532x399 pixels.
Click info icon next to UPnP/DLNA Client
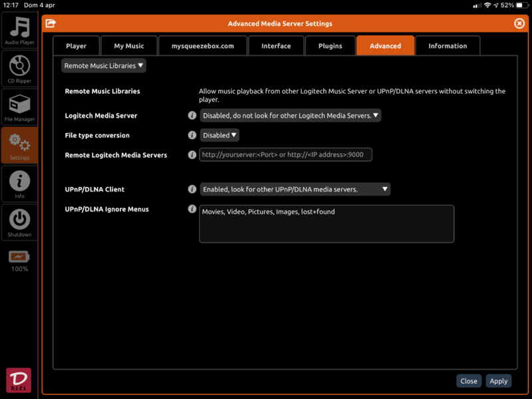pyautogui.click(x=192, y=190)
